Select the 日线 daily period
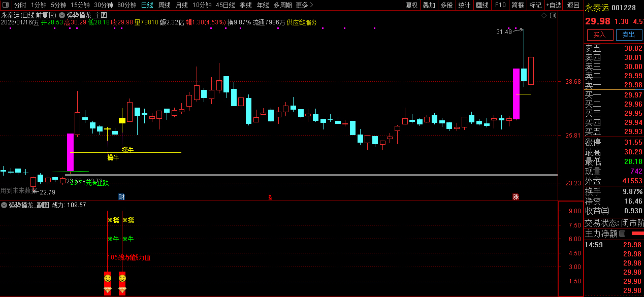Image resolution: width=644 pixels, height=297 pixels. coord(147,5)
